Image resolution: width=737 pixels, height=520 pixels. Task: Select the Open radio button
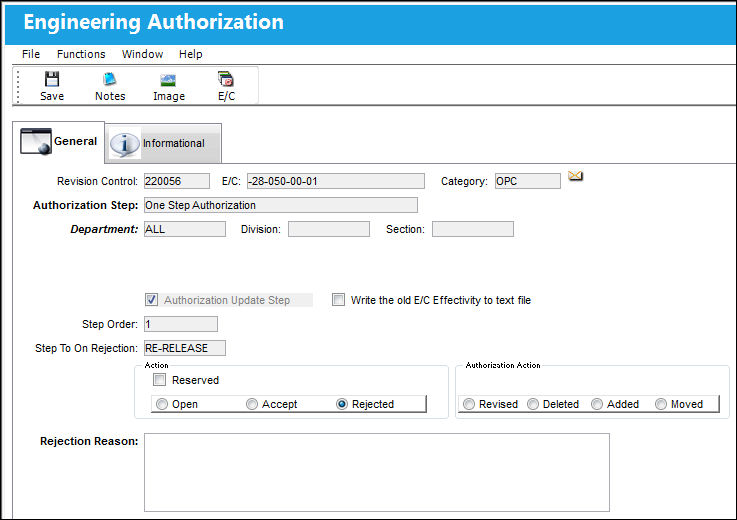pos(162,404)
